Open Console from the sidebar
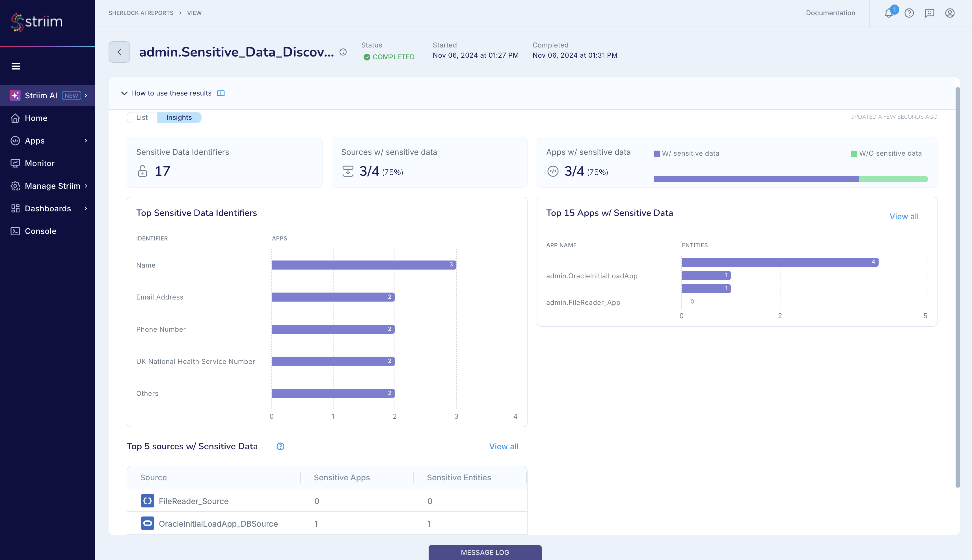The image size is (972, 560). pyautogui.click(x=40, y=231)
